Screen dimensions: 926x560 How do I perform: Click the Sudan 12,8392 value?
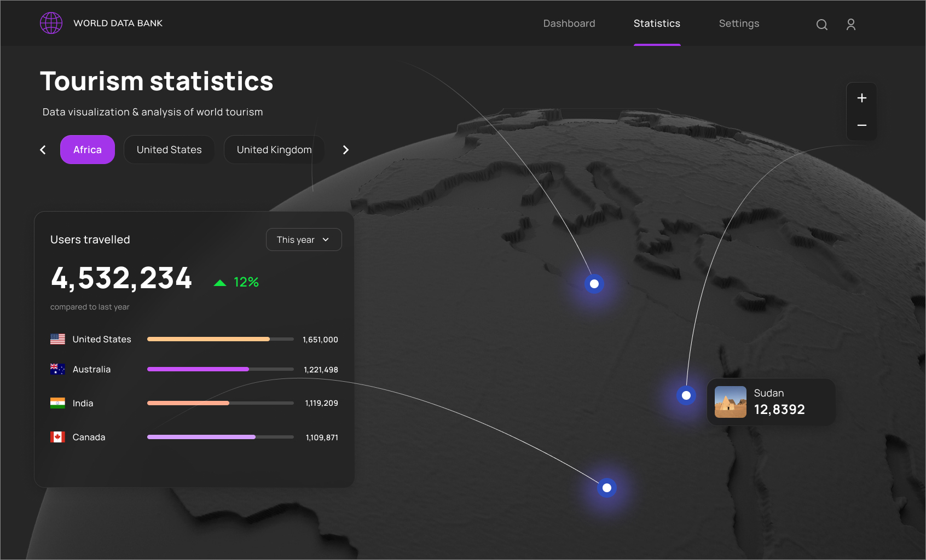click(779, 410)
